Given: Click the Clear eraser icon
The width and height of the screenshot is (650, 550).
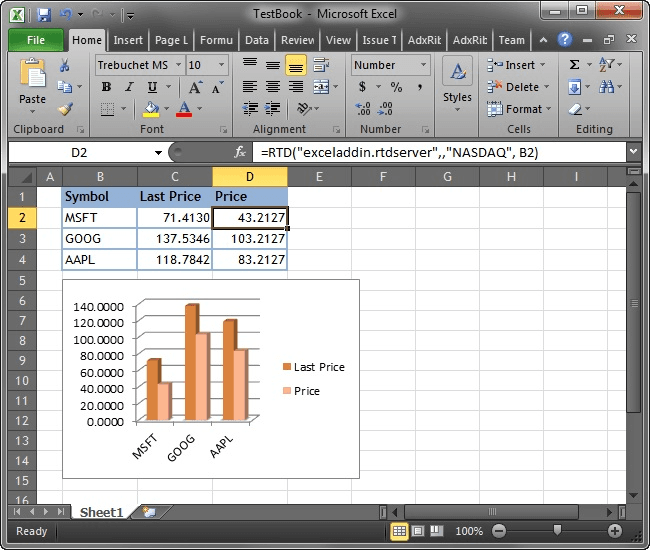Looking at the screenshot, I should 575,109.
